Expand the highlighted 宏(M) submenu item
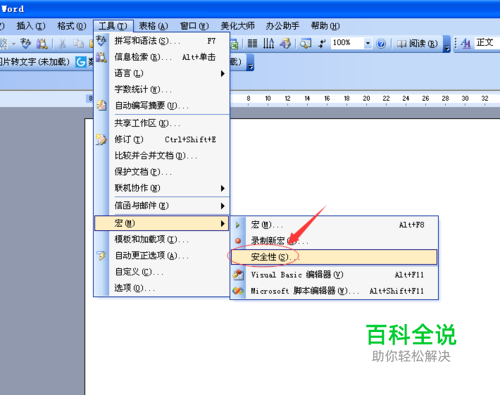 [x=162, y=223]
